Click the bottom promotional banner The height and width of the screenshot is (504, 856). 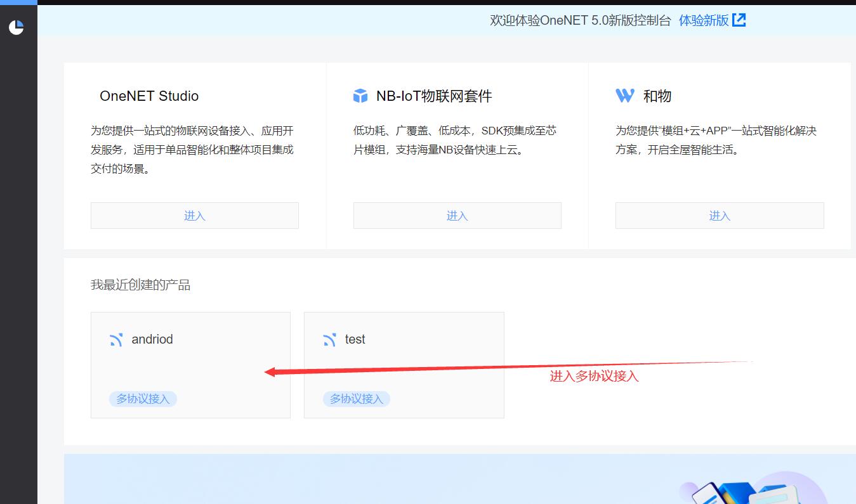(x=444, y=482)
